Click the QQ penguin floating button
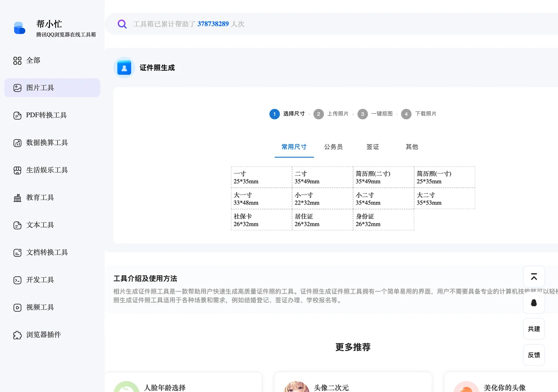The width and height of the screenshot is (558, 392). [534, 303]
